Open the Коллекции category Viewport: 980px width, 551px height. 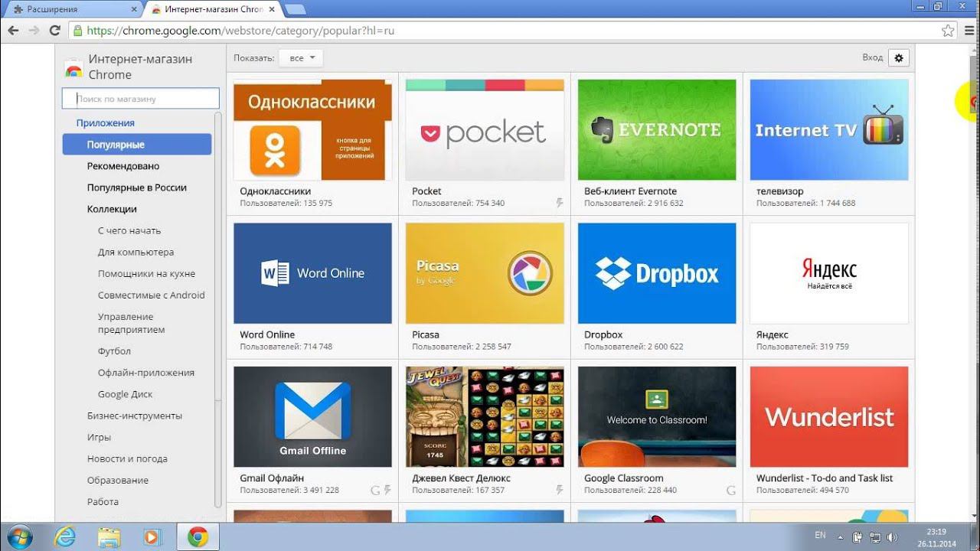point(112,209)
